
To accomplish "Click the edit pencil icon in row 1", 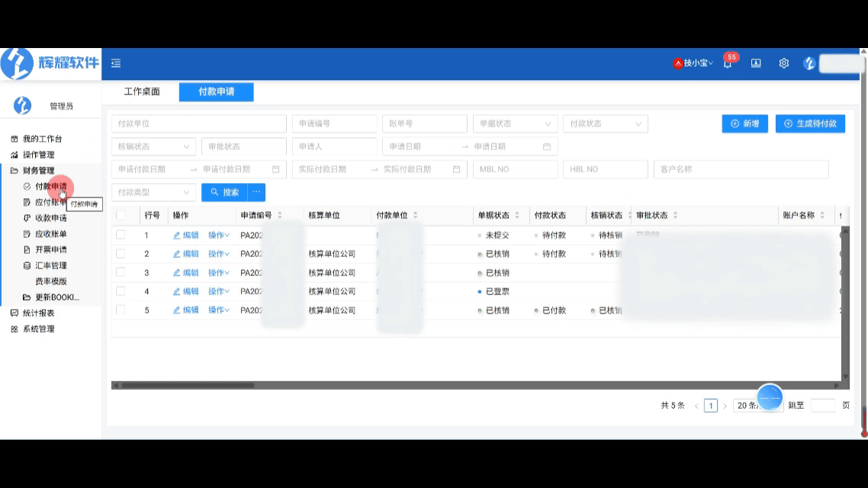I will (177, 235).
